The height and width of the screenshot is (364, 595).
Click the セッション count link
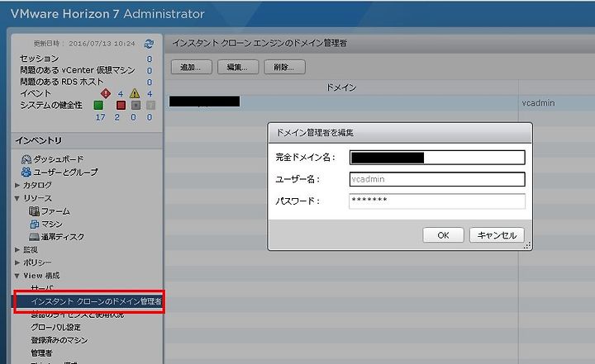tap(149, 59)
